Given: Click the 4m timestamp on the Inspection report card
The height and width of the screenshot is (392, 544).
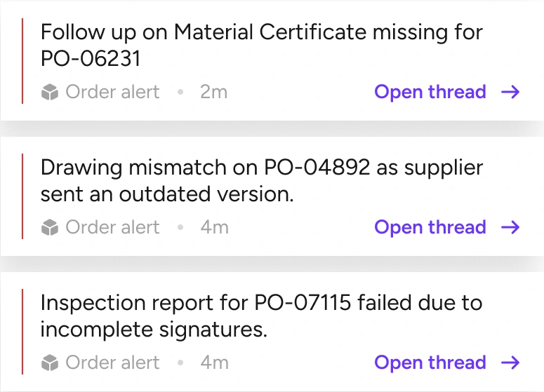Looking at the screenshot, I should click(x=214, y=363).
